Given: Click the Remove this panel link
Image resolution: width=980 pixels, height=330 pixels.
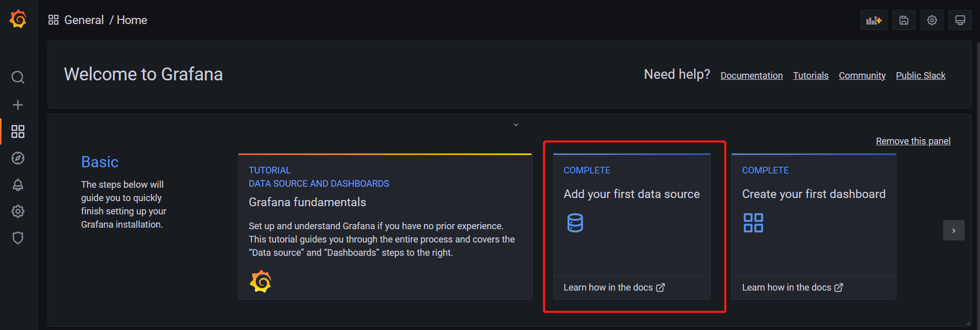Looking at the screenshot, I should [913, 141].
